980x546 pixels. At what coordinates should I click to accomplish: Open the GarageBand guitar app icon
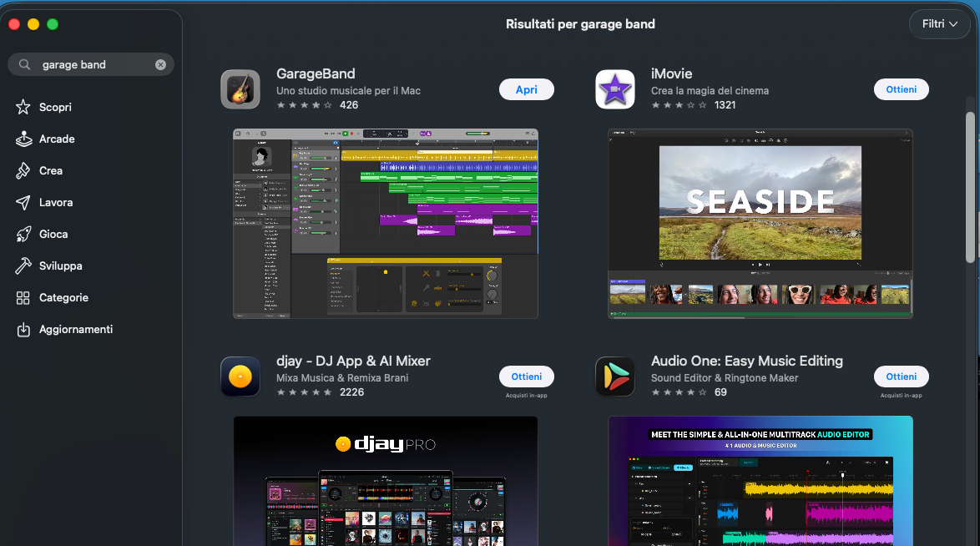coord(240,89)
